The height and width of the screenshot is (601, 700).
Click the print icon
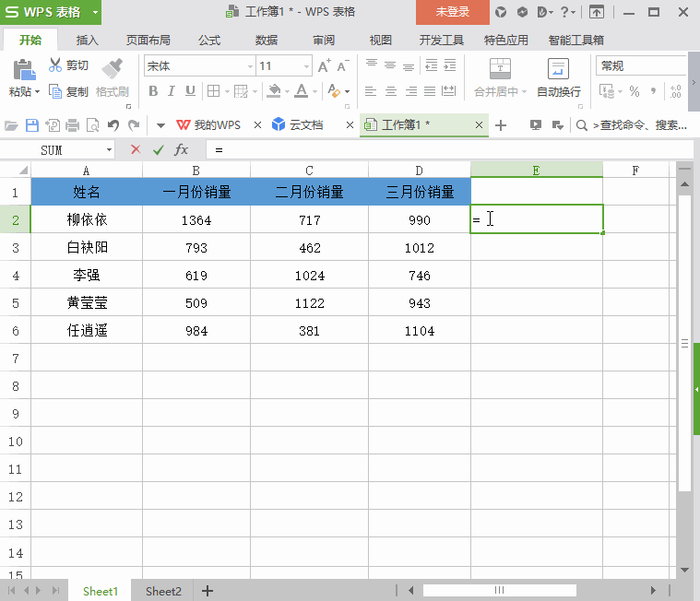pos(72,125)
